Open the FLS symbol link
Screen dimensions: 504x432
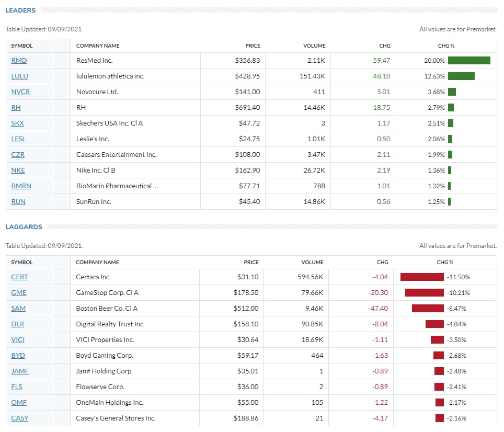point(17,387)
